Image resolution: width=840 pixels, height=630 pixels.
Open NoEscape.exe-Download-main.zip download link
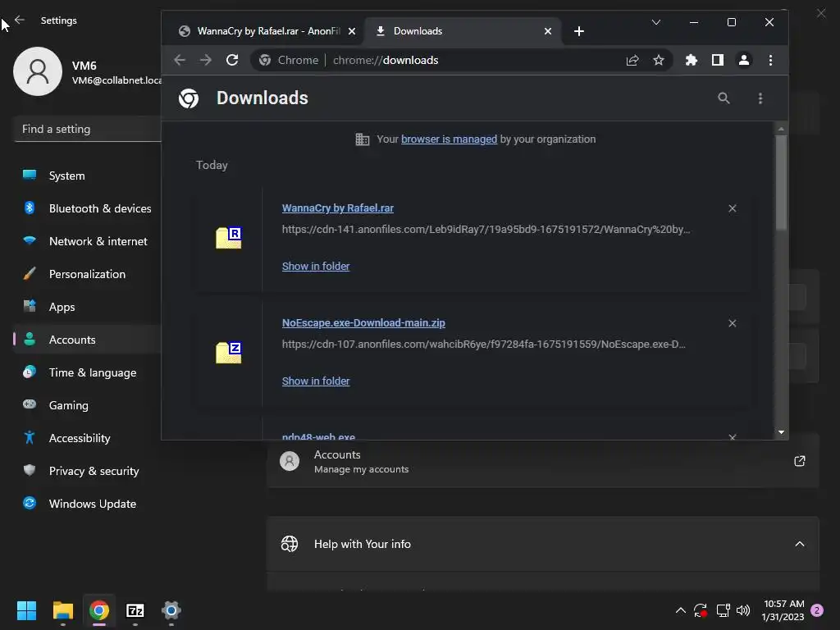pos(363,323)
